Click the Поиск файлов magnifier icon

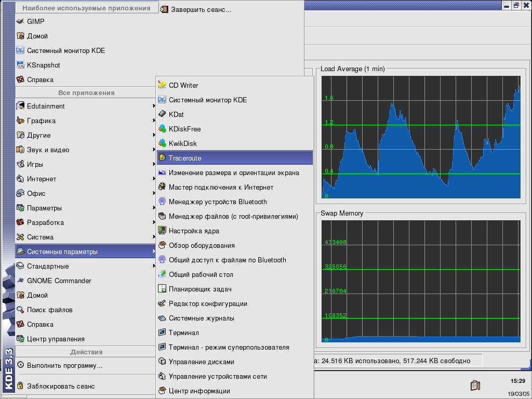20,310
